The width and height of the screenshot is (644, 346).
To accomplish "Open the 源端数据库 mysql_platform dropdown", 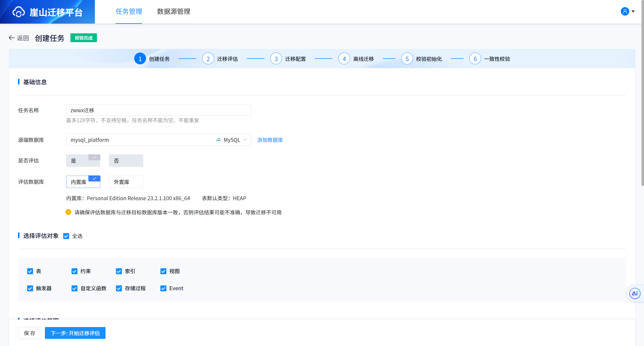I will (158, 140).
